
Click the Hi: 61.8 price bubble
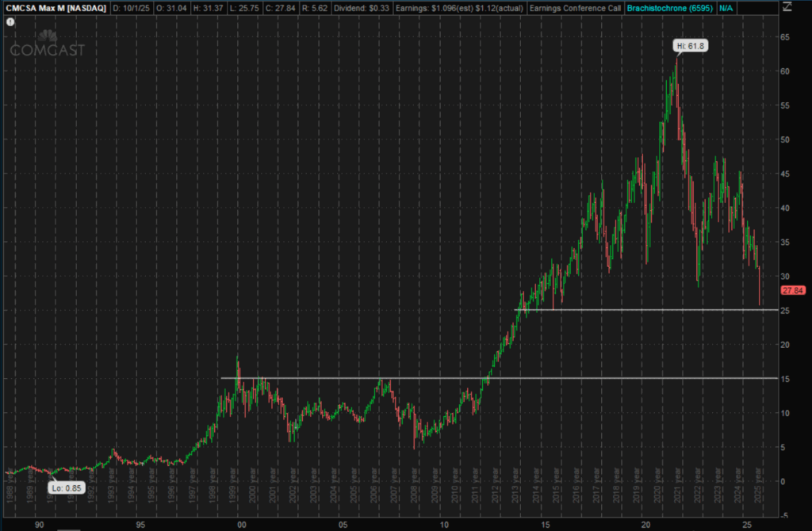point(689,46)
